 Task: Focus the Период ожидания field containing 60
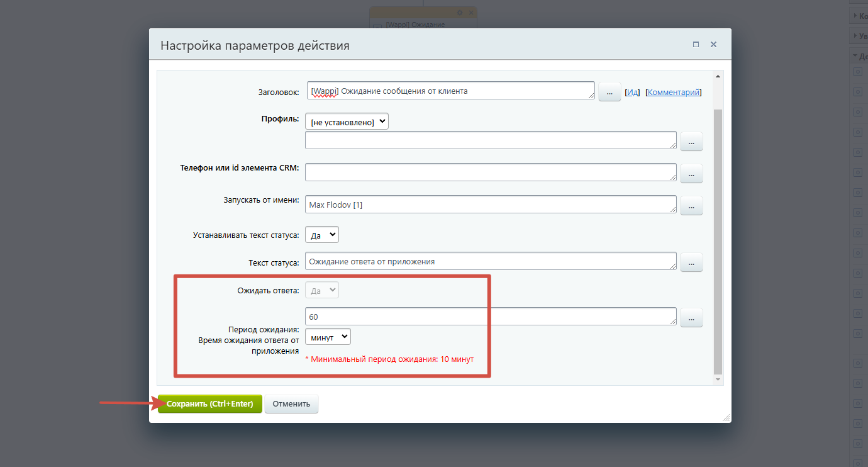click(491, 317)
